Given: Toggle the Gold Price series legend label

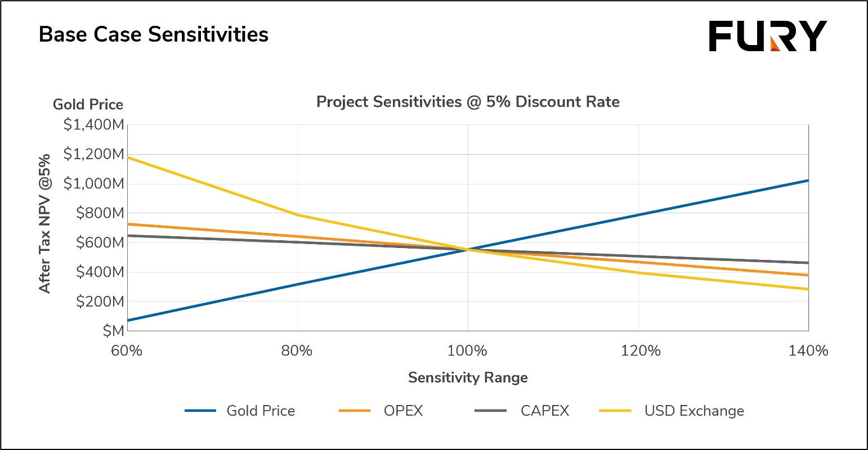Looking at the screenshot, I should [261, 411].
